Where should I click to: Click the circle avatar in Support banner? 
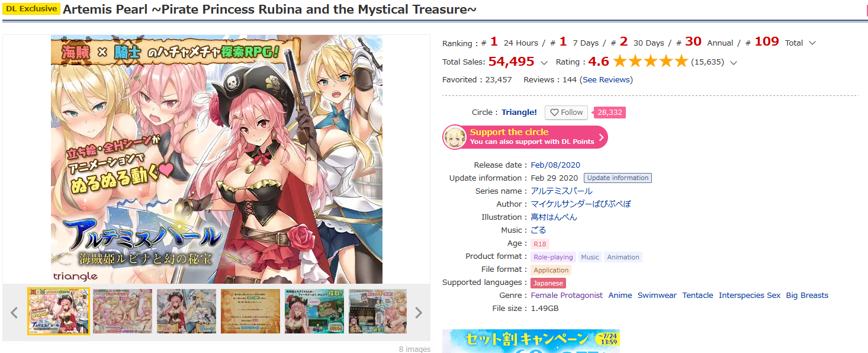coord(455,137)
